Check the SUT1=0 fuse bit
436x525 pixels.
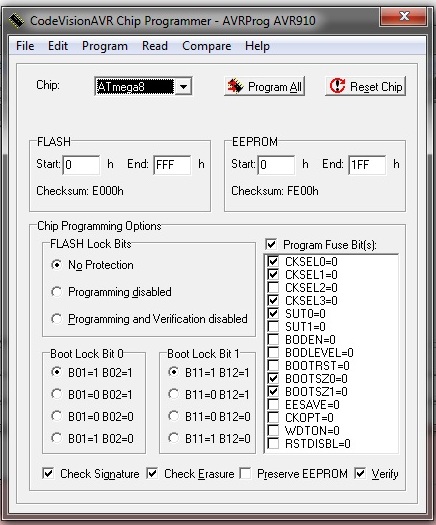coord(273,326)
